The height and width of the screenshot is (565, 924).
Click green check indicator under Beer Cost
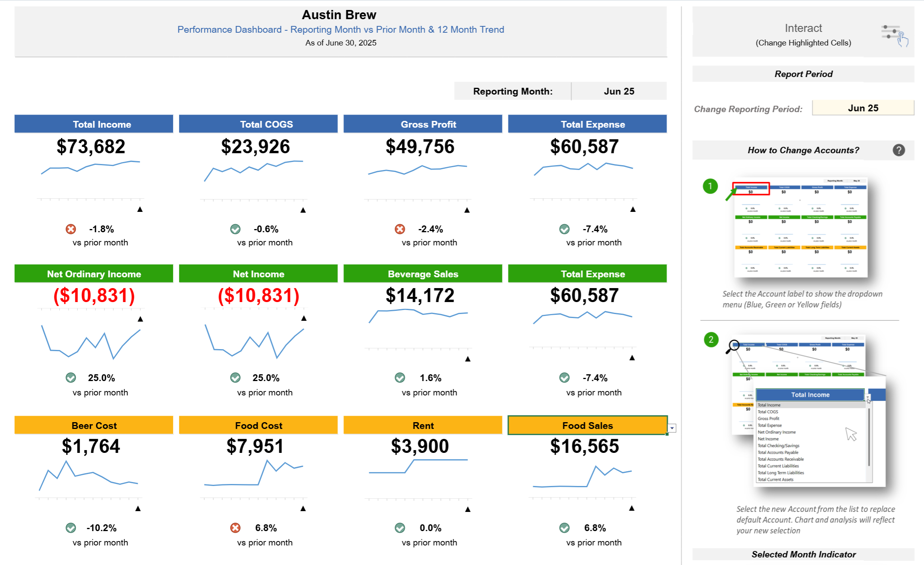coord(71,528)
